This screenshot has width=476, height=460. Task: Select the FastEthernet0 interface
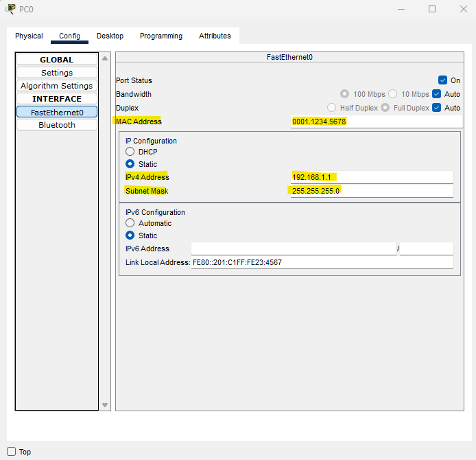tap(57, 112)
